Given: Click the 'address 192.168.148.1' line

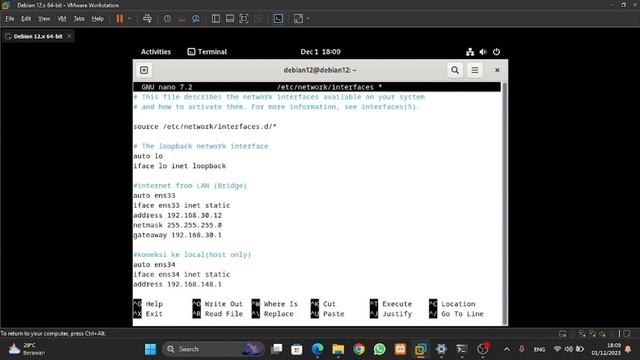Looking at the screenshot, I should [178, 284].
